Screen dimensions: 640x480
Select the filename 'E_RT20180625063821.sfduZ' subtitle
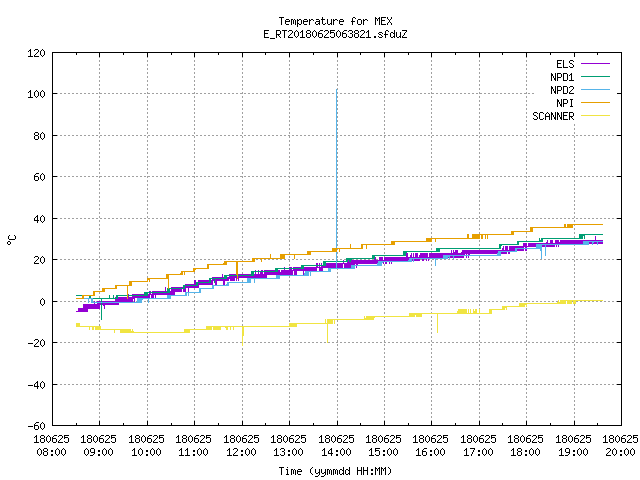click(335, 34)
